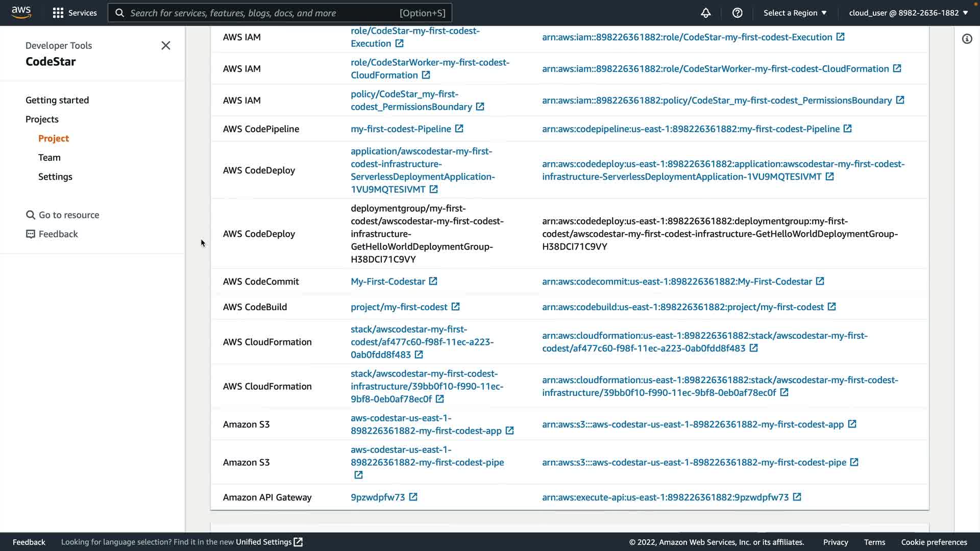Click external link icon after my-first-codest-Pipeline name
Image resolution: width=980 pixels, height=551 pixels.
pyautogui.click(x=459, y=129)
